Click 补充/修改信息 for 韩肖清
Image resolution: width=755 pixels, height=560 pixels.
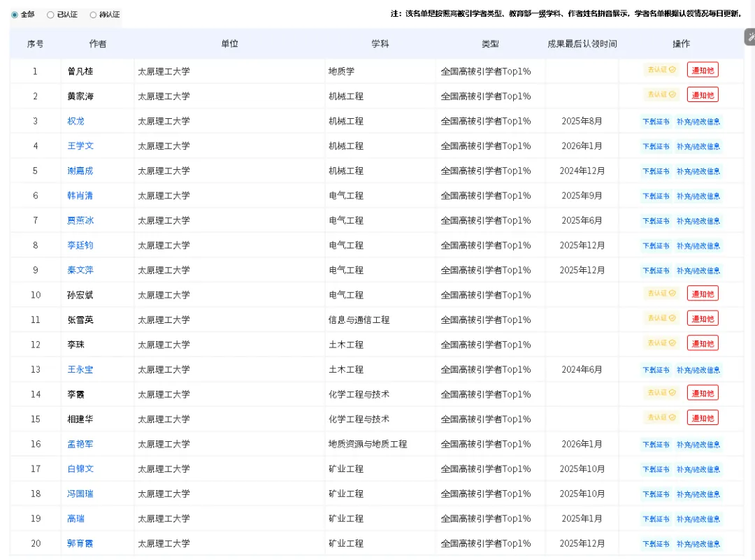point(698,196)
